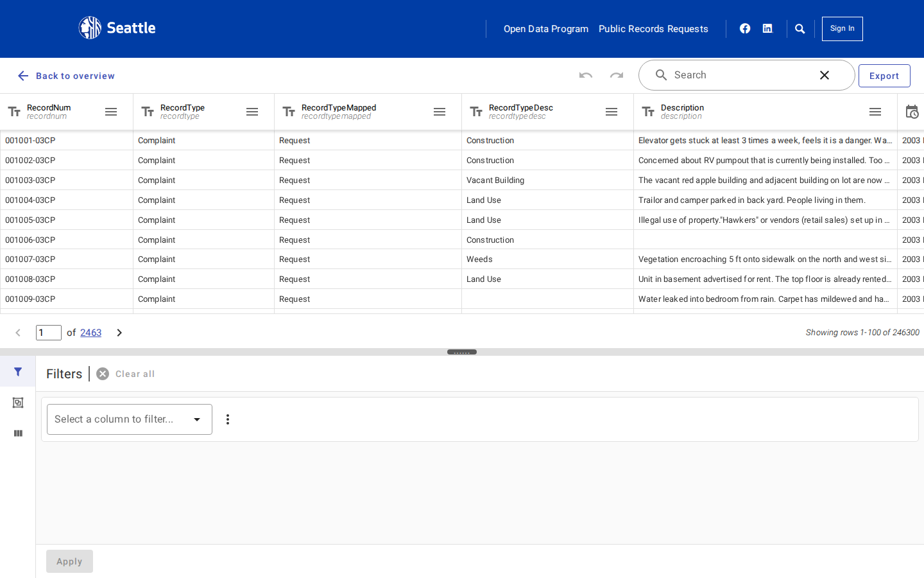Image resolution: width=924 pixels, height=578 pixels.
Task: Select cell 001005-03CP
Action: (x=67, y=220)
